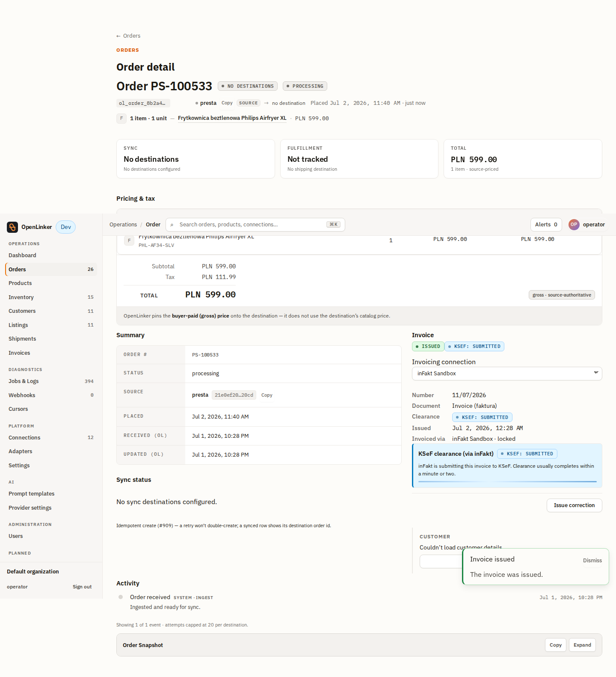Copy the Order Snapshot
The height and width of the screenshot is (677, 616).
556,645
